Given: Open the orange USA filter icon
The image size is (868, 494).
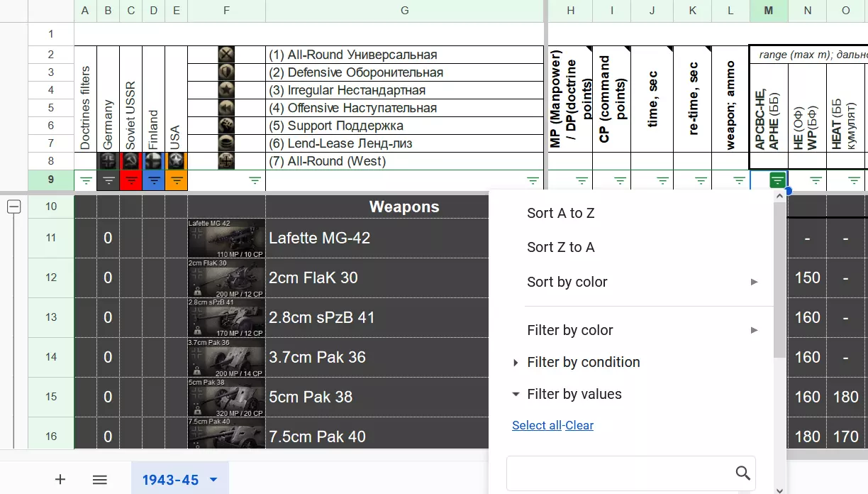Looking at the screenshot, I should click(x=177, y=180).
